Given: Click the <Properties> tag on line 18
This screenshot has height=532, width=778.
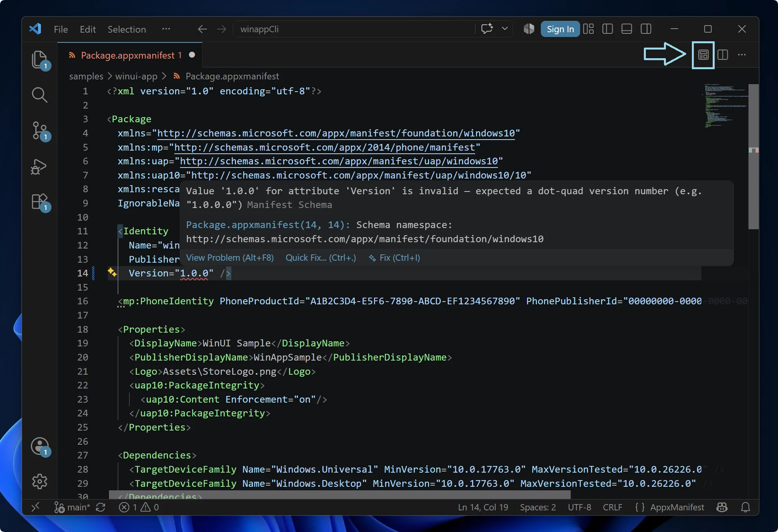Looking at the screenshot, I should 151,330.
